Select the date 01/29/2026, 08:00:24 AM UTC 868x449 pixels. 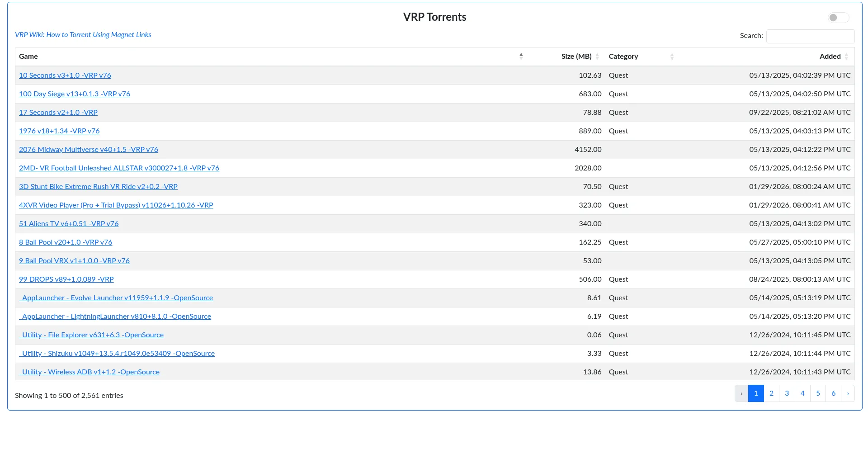pos(800,187)
